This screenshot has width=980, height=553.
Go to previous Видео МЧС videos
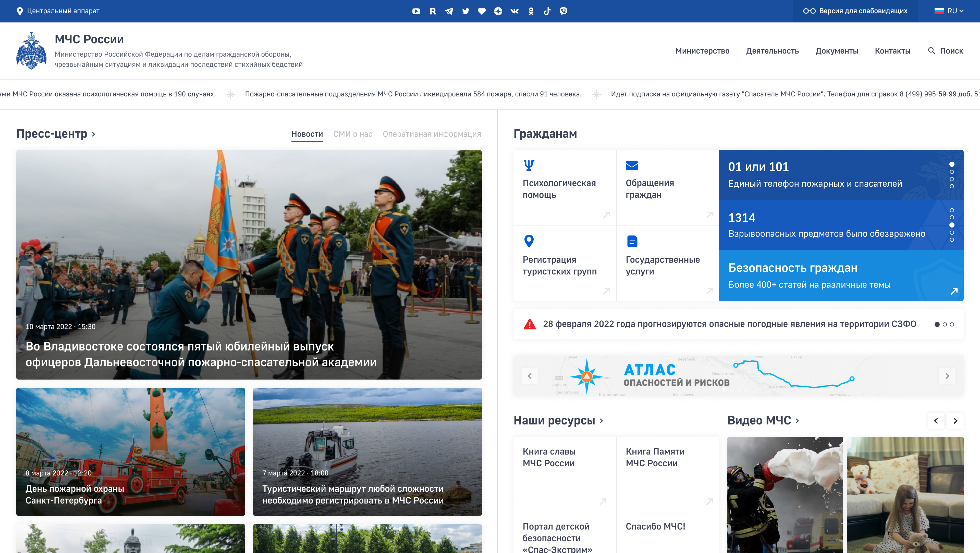point(936,421)
